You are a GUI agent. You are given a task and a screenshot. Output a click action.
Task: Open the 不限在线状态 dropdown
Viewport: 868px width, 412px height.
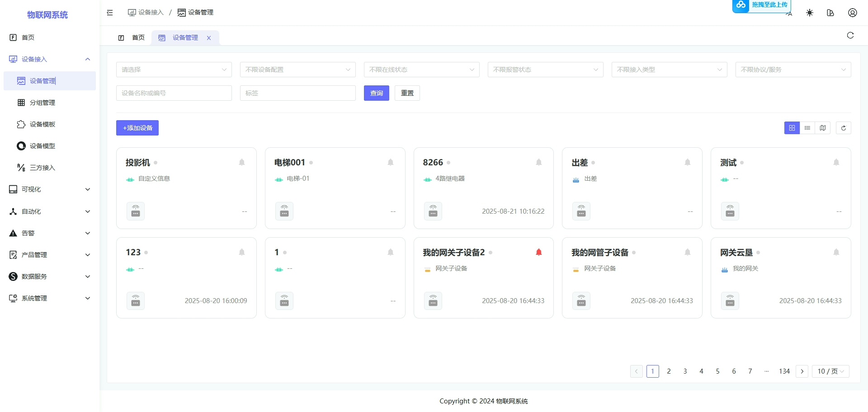421,70
